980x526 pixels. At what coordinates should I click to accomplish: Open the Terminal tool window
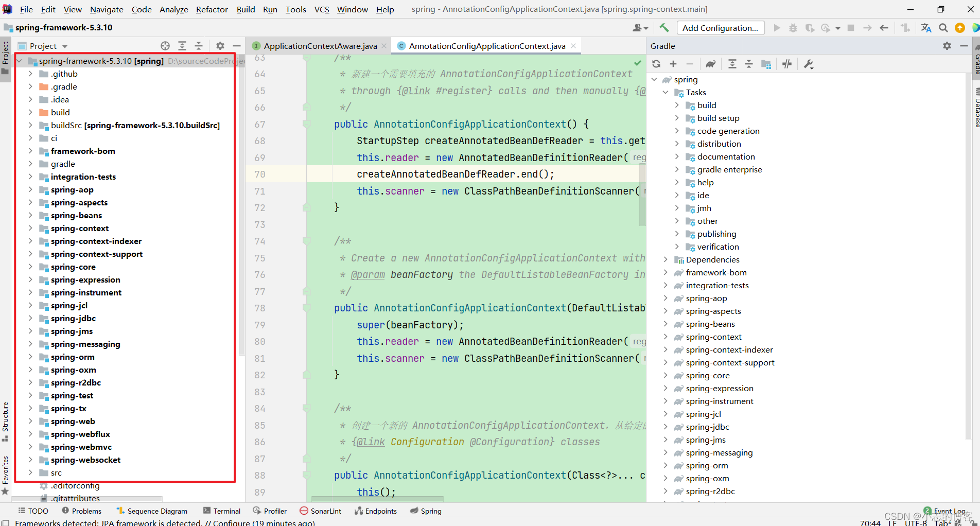(222, 511)
